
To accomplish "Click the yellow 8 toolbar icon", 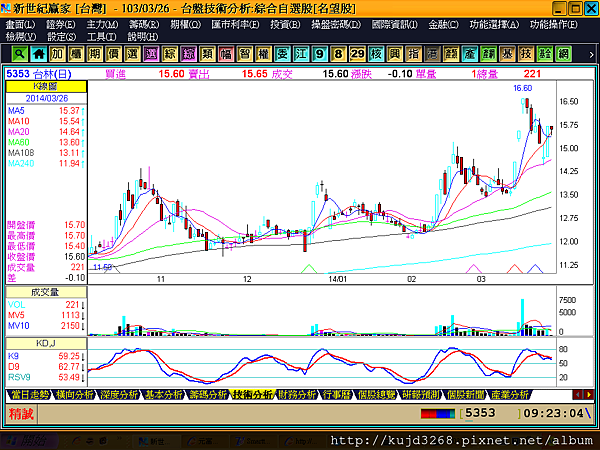I will 338,54.
